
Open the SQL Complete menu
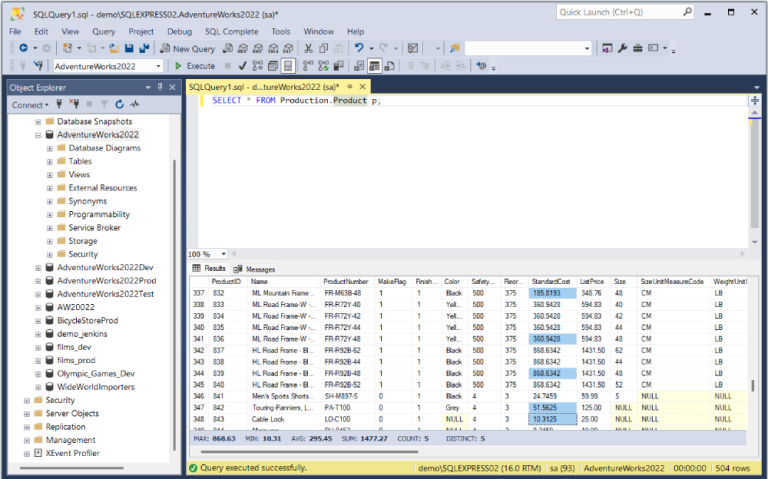pyautogui.click(x=232, y=31)
